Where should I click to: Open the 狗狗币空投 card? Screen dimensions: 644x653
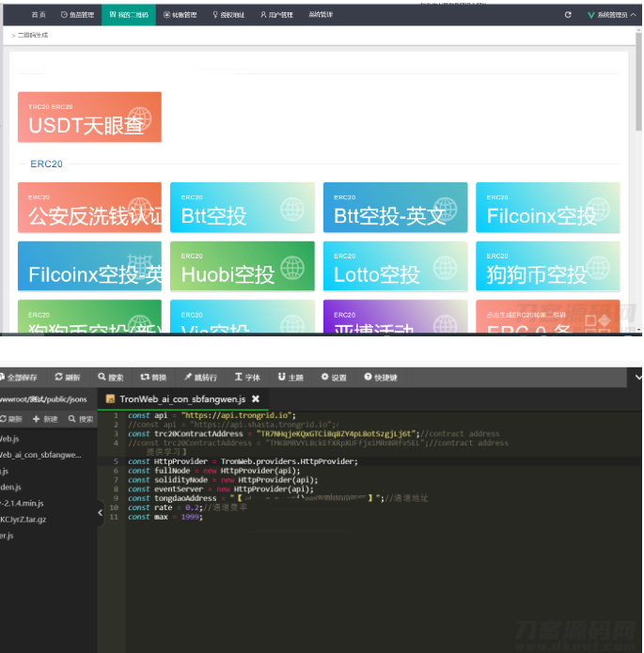548,266
